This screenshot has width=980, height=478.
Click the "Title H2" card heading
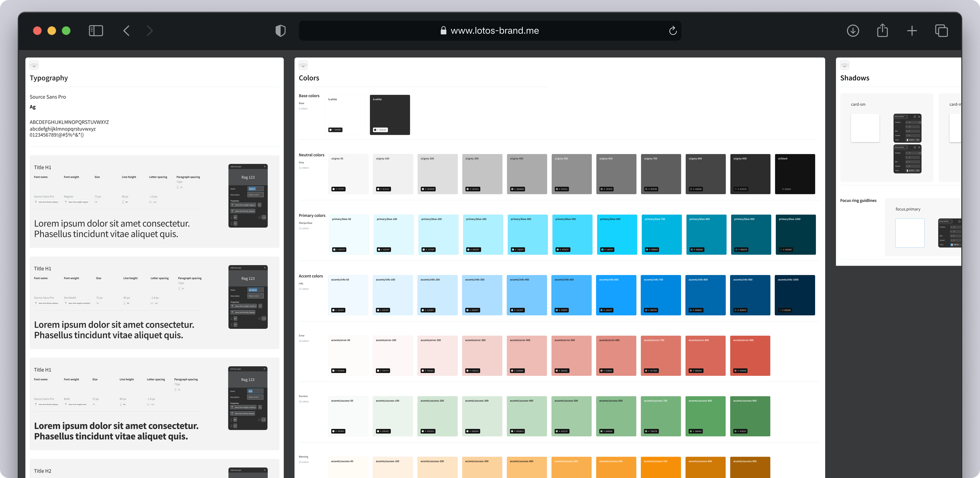click(x=43, y=471)
